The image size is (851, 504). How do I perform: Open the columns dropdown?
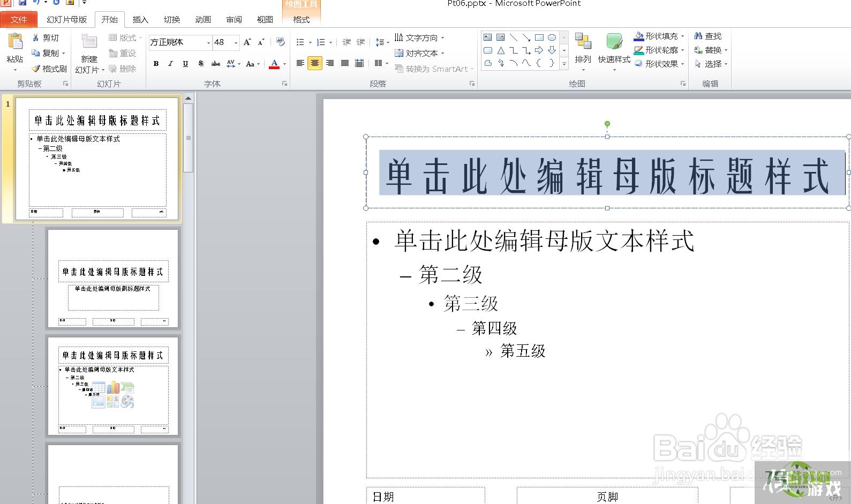coord(381,63)
